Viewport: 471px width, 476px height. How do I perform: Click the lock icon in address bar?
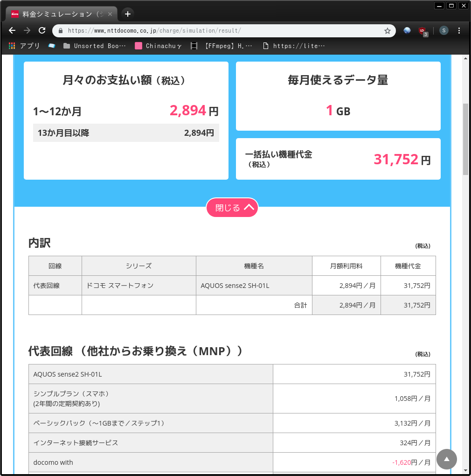pyautogui.click(x=60, y=31)
